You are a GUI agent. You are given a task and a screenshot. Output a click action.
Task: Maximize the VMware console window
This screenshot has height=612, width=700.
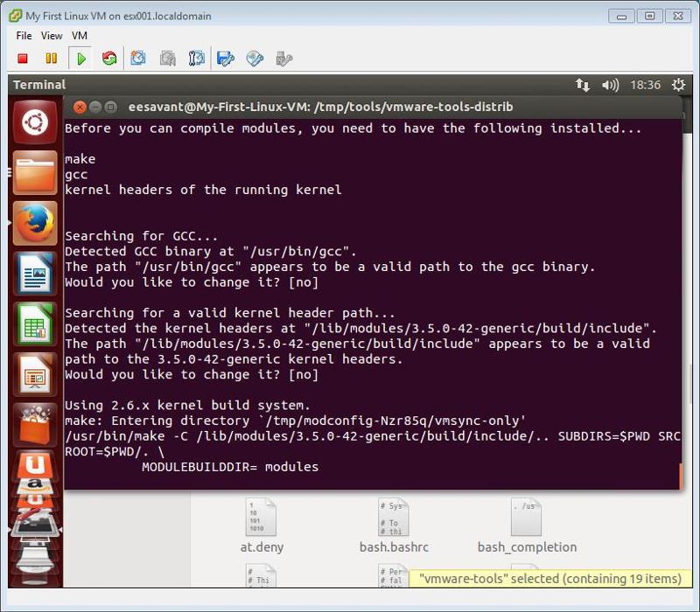coord(649,17)
